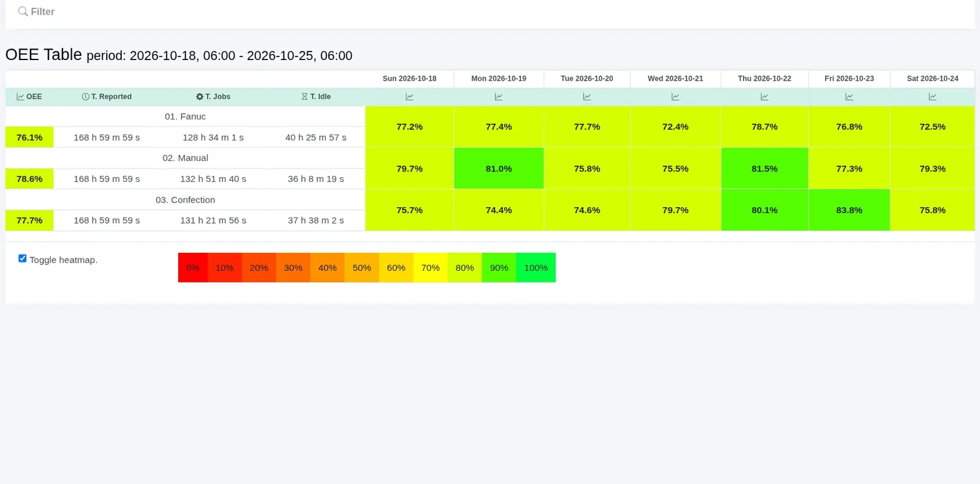Click the Fri 2026-10-23 date header
The image size is (980, 484).
click(x=849, y=78)
